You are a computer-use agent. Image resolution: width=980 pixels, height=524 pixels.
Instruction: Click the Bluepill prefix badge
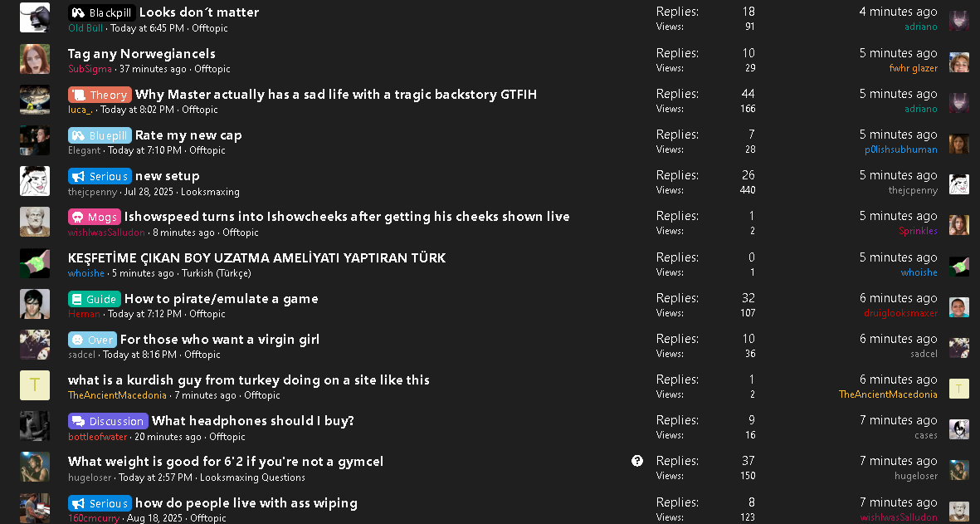click(100, 135)
